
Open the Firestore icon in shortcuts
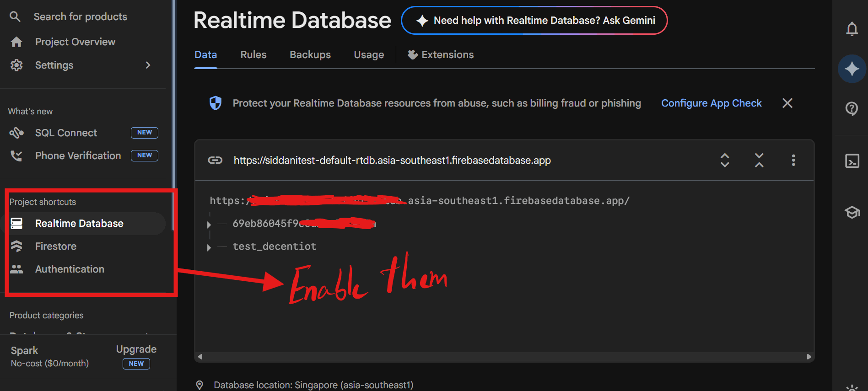[16, 246]
